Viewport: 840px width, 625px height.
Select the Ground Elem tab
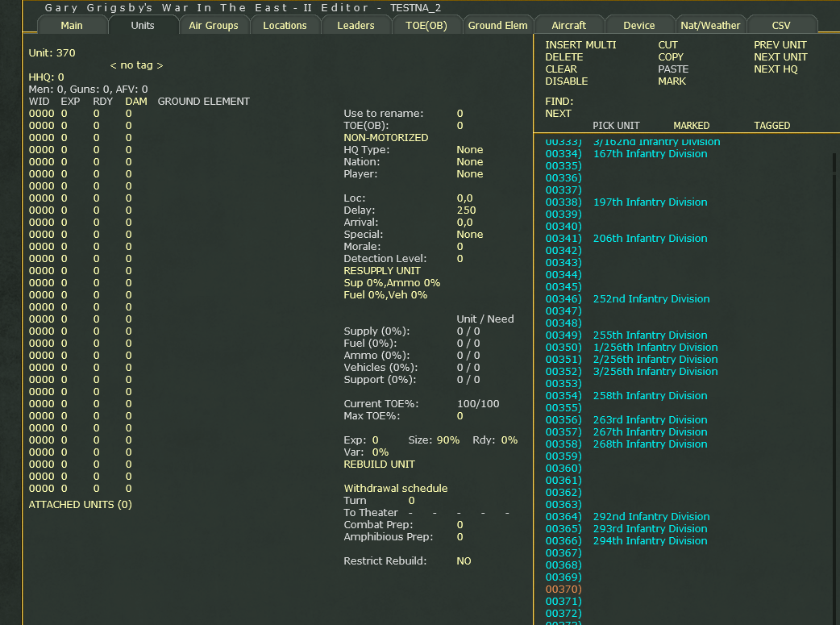pyautogui.click(x=497, y=25)
